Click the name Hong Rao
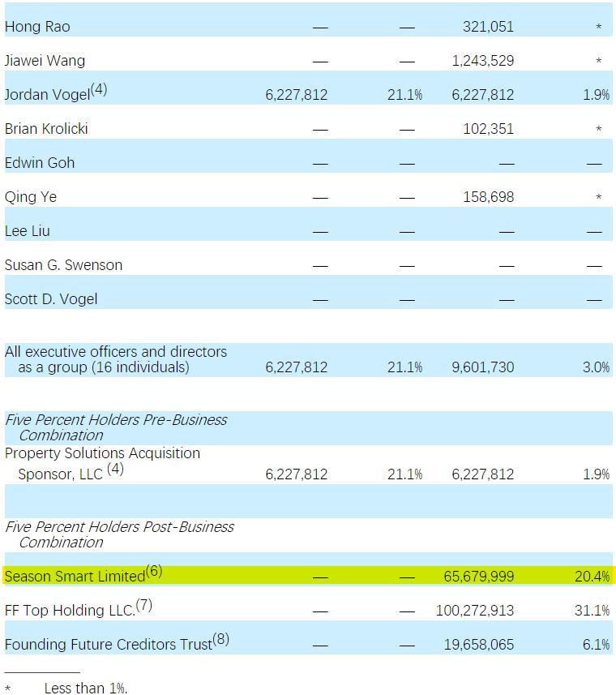The height and width of the screenshot is (695, 616). 37,27
